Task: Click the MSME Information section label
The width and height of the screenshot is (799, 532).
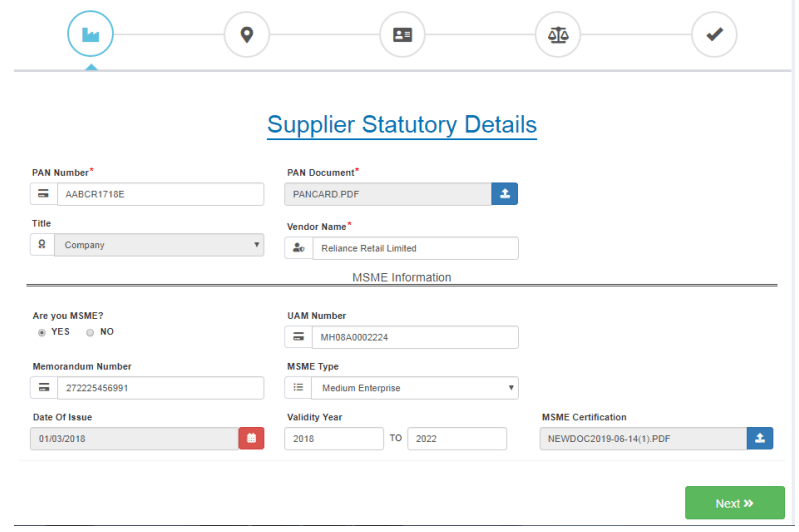Action: point(402,277)
